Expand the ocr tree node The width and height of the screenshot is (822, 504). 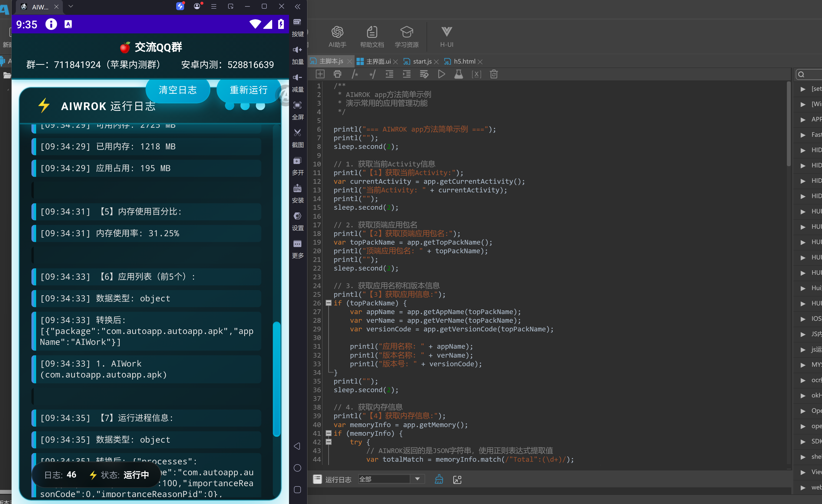pos(803,380)
